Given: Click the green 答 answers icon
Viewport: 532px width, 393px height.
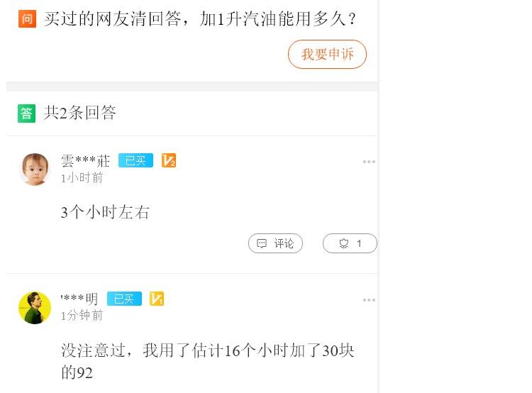Looking at the screenshot, I should [27, 113].
